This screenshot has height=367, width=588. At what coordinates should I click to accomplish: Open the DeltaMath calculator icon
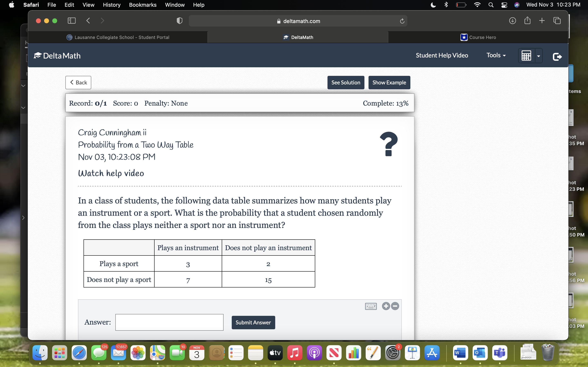click(x=526, y=56)
